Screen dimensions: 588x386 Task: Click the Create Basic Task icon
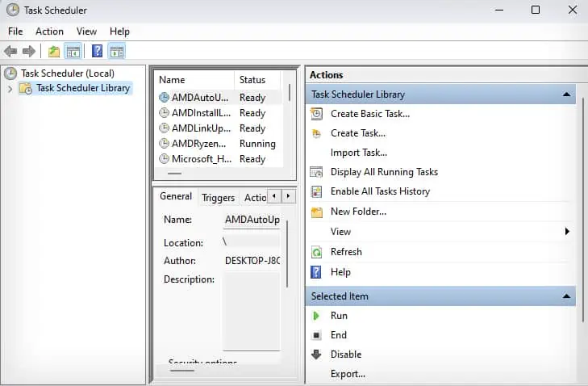pos(316,114)
